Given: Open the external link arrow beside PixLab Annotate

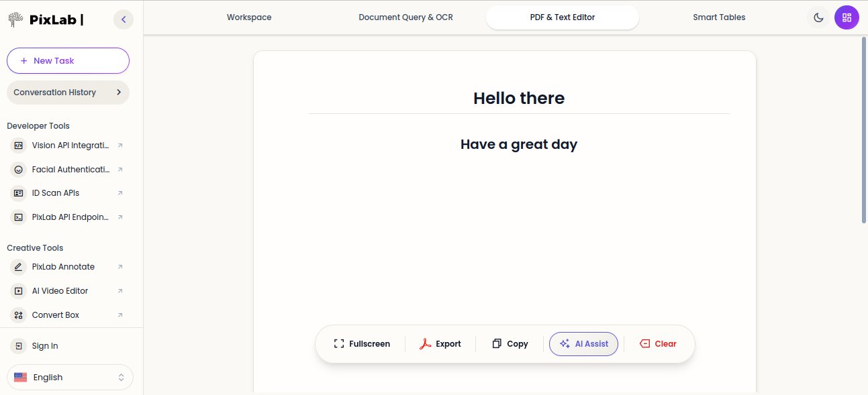Looking at the screenshot, I should click(120, 267).
